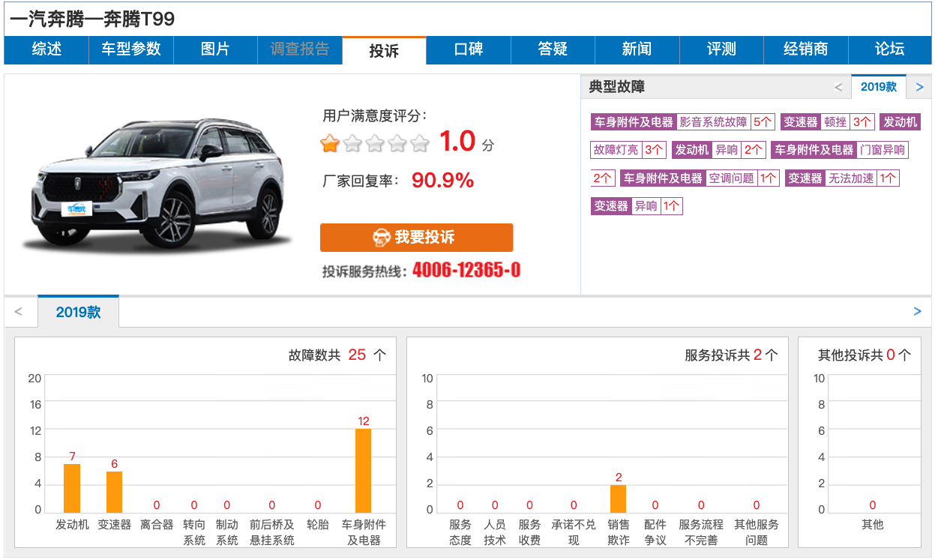
Task: Open the 图片 tab
Action: click(x=215, y=49)
